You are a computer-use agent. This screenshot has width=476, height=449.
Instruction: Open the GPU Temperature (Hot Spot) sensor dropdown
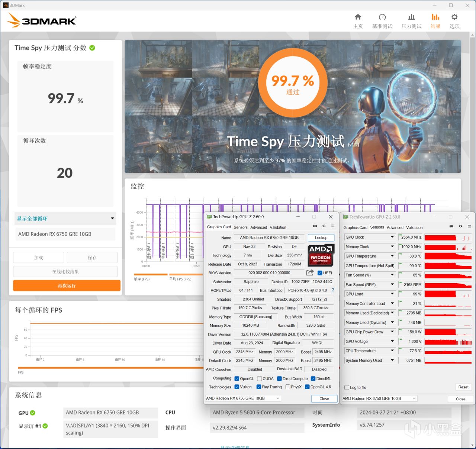point(392,265)
